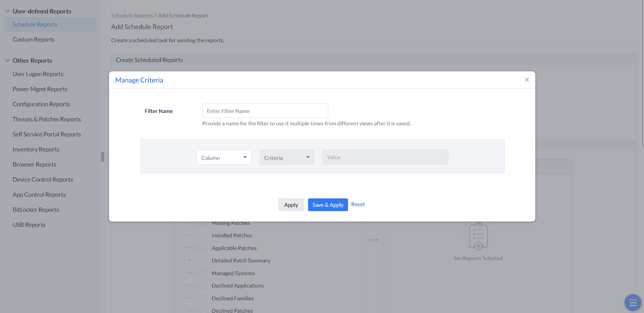Image resolution: width=644 pixels, height=313 pixels.
Task: Open the Column dropdown
Action: [224, 158]
